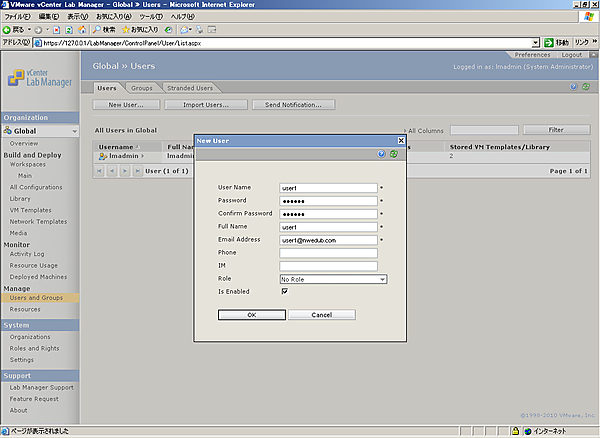This screenshot has height=438, width=600.
Task: Click the Global organization icon in sidebar
Action: (8, 131)
